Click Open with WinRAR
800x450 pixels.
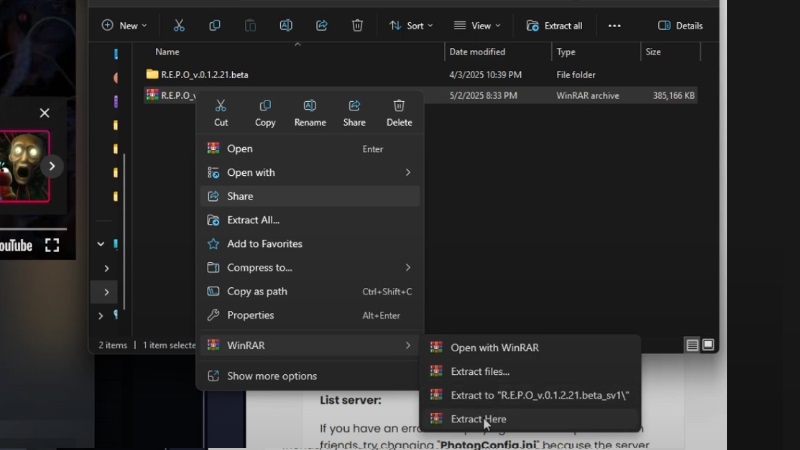tap(529, 347)
